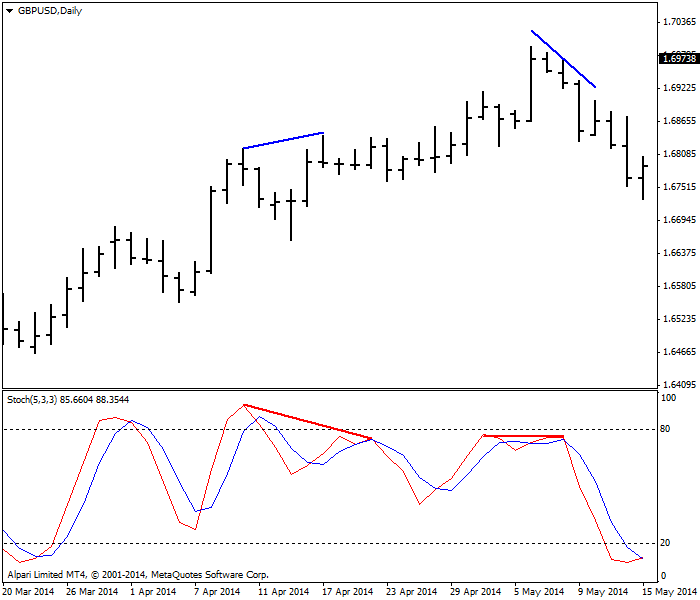Pick the horizontal red line on the stochastic

pos(523,436)
